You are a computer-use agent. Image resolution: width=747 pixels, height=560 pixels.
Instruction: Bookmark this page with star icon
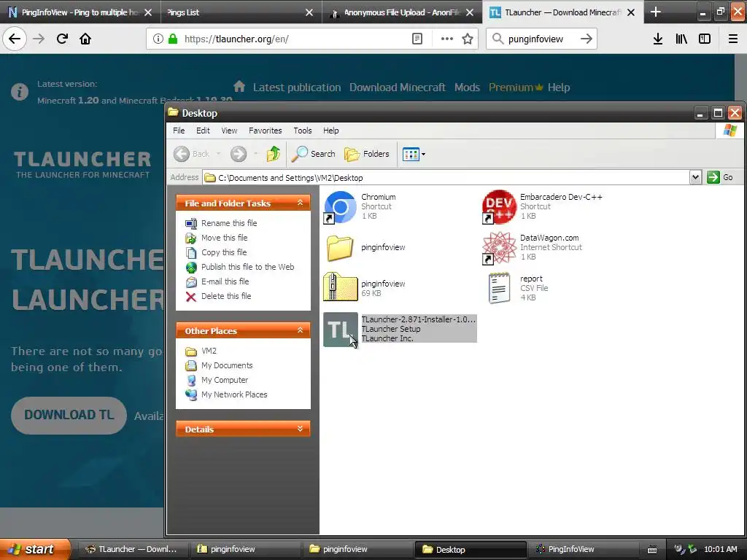coord(468,39)
